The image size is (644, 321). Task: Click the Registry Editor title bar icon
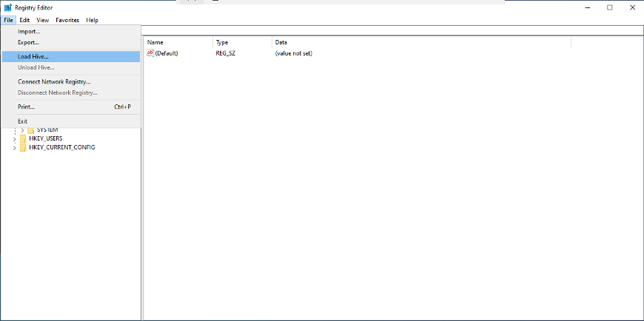coord(8,7)
